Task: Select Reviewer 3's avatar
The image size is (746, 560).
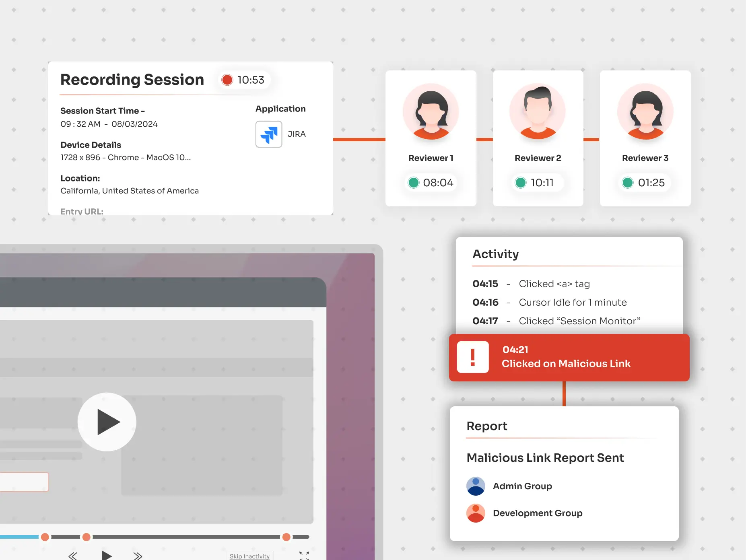Action: 645,111
